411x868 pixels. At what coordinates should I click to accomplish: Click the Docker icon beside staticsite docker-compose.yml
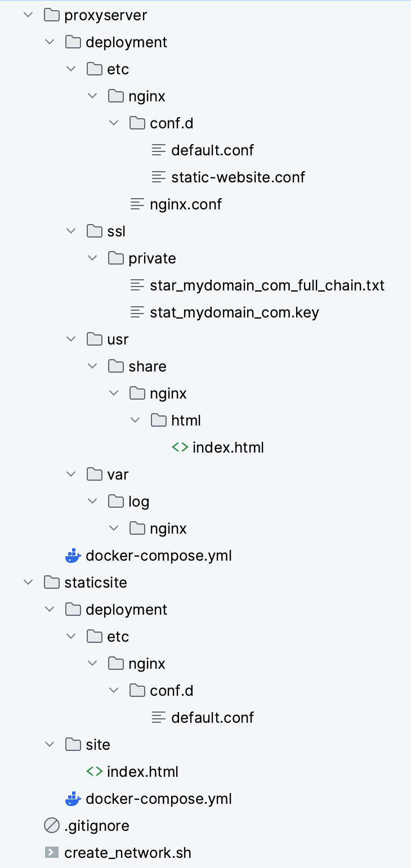pyautogui.click(x=73, y=799)
